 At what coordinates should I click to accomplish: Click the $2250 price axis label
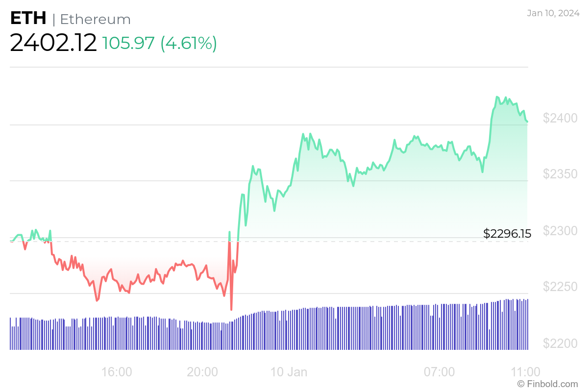pyautogui.click(x=560, y=287)
